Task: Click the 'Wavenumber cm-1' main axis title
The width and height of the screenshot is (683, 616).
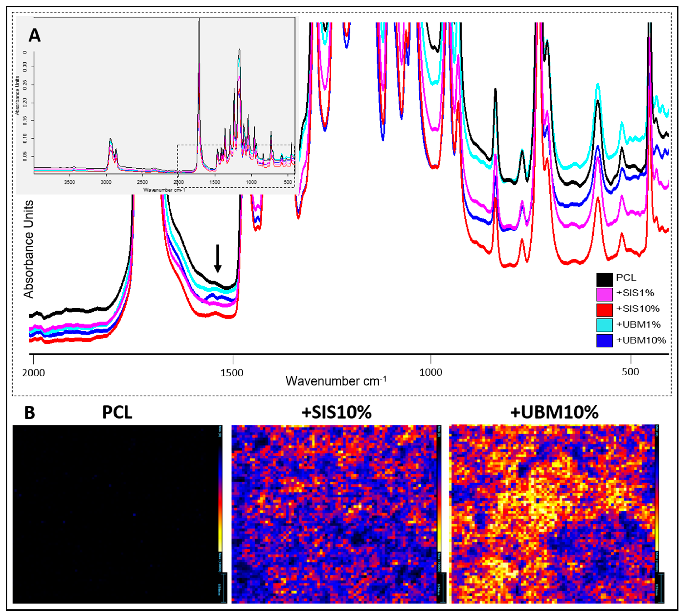Action: tap(336, 381)
